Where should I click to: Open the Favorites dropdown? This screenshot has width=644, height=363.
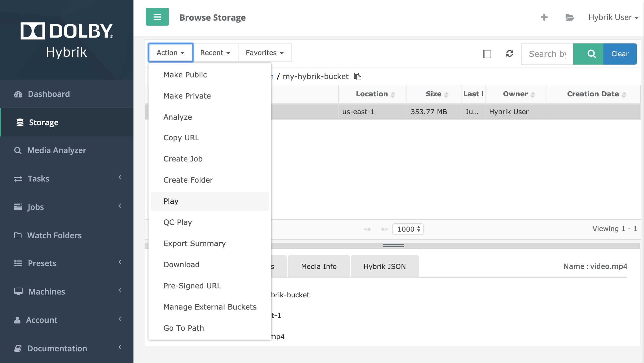pyautogui.click(x=265, y=53)
